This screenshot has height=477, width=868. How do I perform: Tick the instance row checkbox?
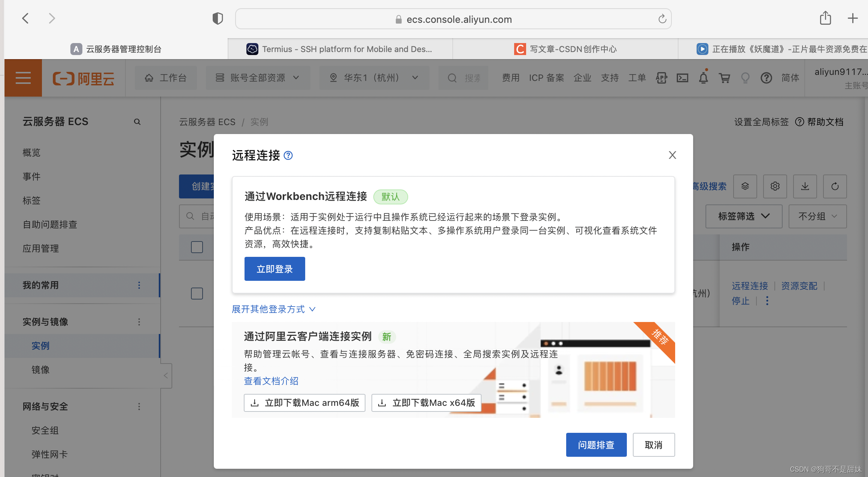tap(197, 294)
